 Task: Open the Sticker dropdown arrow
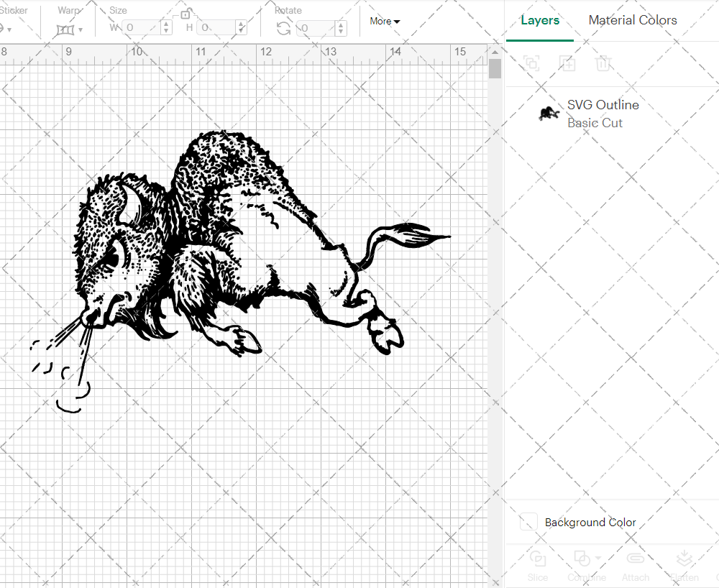pos(9,29)
